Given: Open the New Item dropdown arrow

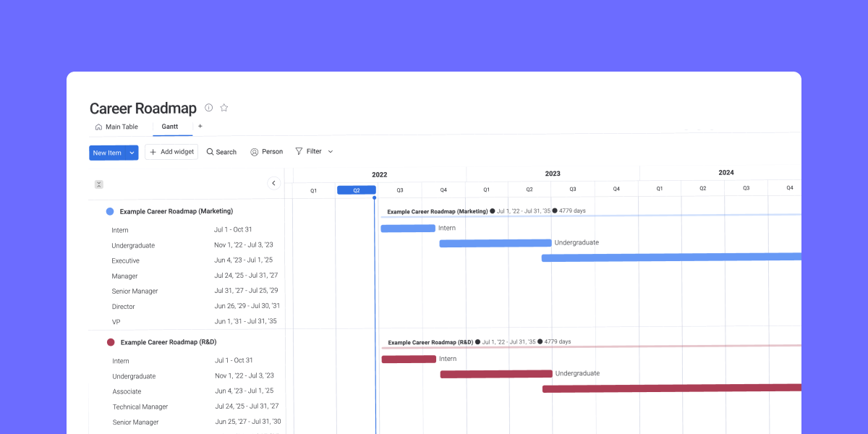Looking at the screenshot, I should (x=131, y=153).
